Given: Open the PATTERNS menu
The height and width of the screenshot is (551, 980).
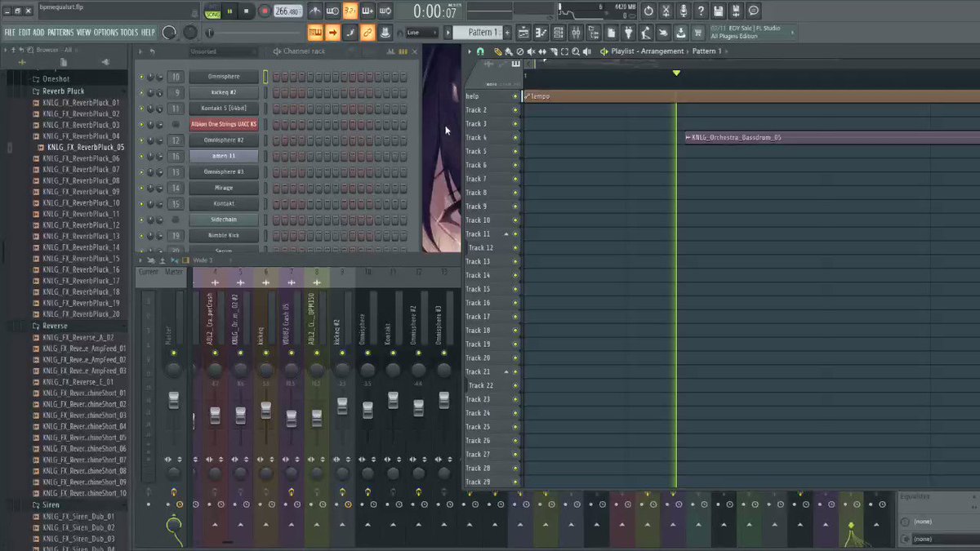Looking at the screenshot, I should click(x=60, y=32).
